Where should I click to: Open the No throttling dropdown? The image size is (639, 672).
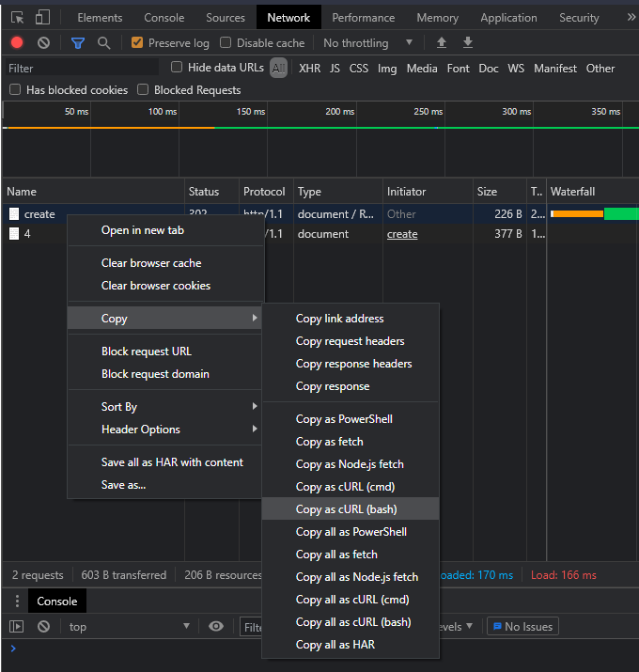coord(367,43)
